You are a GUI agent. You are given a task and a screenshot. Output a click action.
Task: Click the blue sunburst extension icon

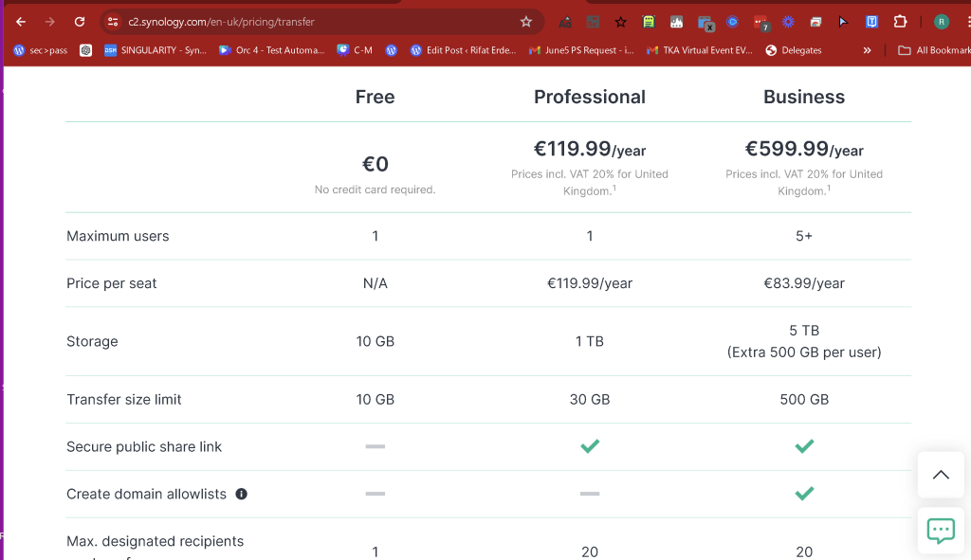point(788,23)
